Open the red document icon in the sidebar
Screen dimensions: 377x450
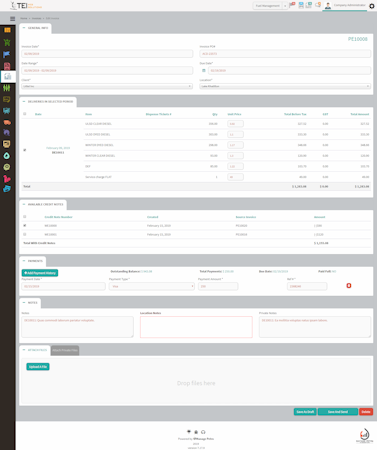coord(7,66)
